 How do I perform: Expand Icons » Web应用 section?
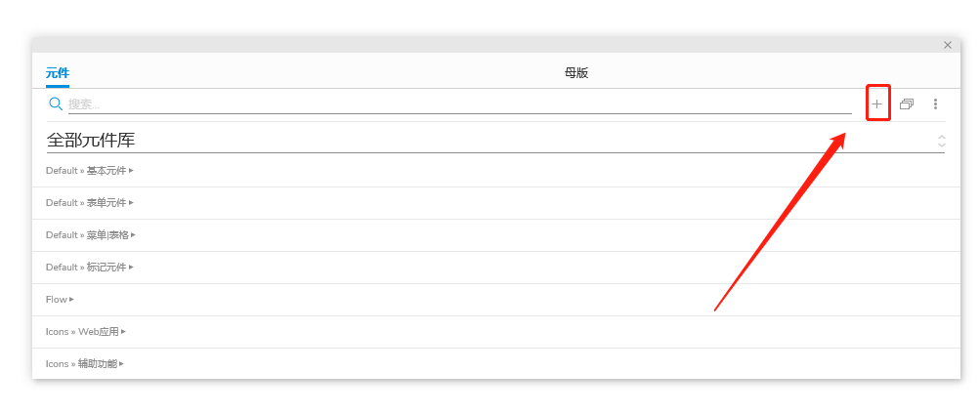click(x=85, y=332)
